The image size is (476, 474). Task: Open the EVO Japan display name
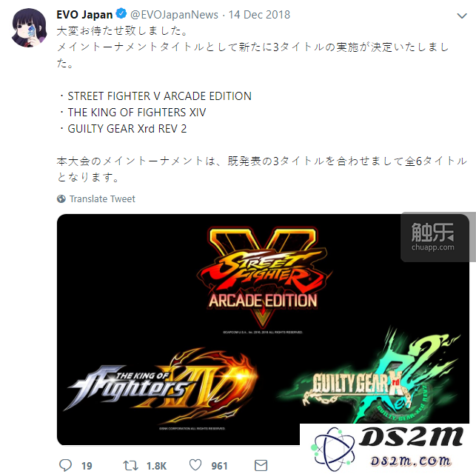(x=84, y=15)
